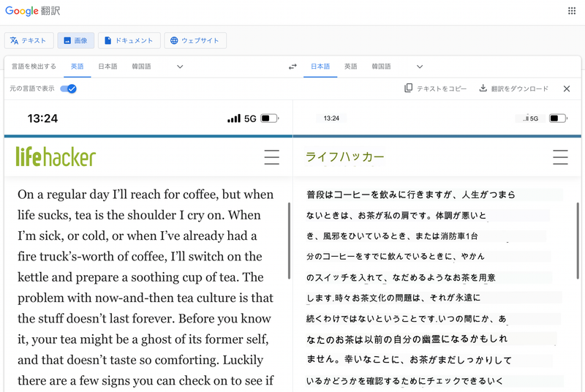Choose 日本語 as target language
Image resolution: width=585 pixels, height=392 pixels.
click(320, 67)
